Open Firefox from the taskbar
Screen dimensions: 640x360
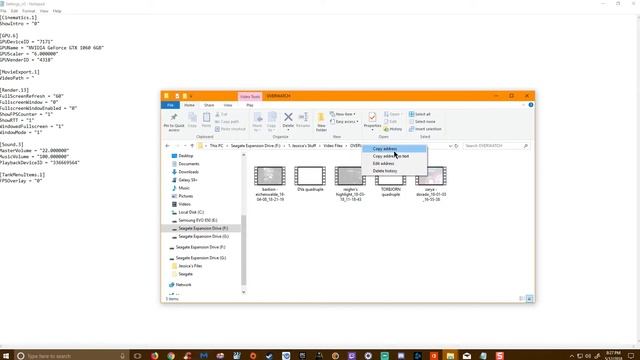(x=154, y=356)
